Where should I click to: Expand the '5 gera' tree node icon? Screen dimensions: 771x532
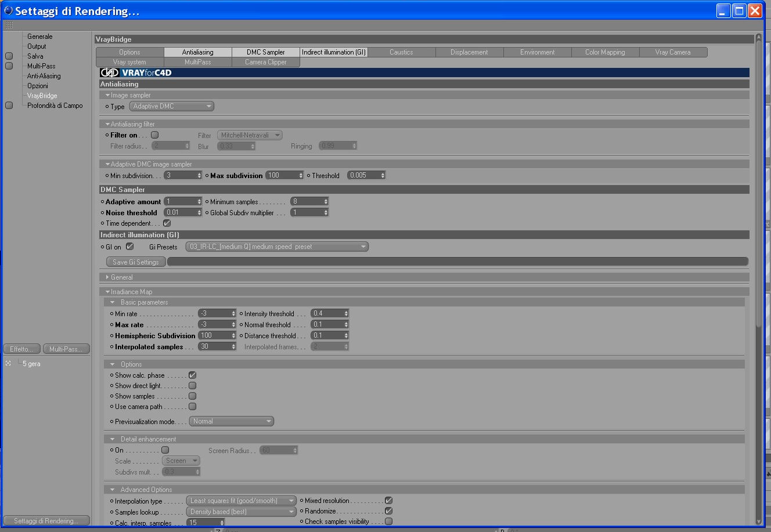pos(8,364)
